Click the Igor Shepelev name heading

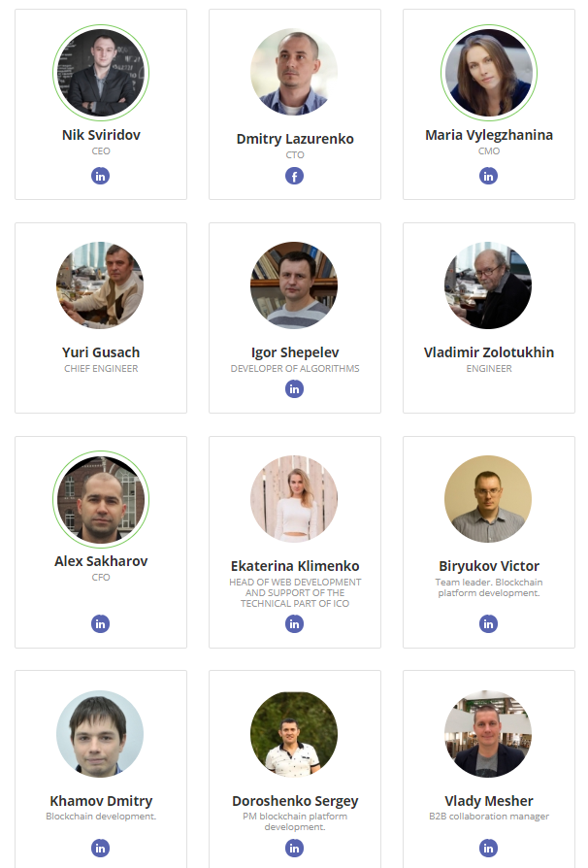point(295,352)
